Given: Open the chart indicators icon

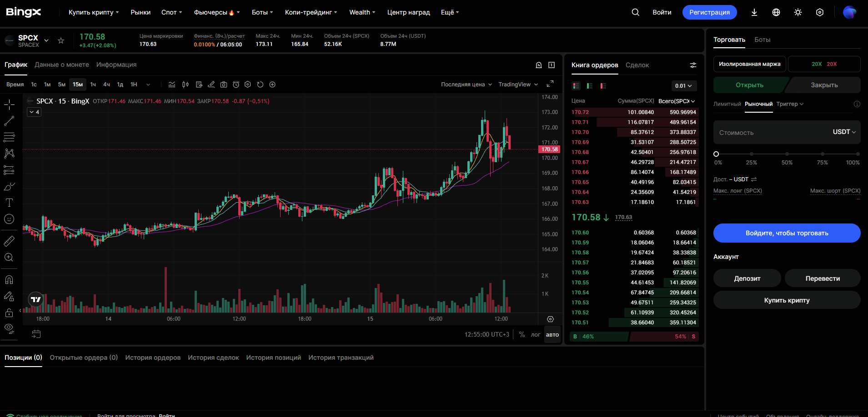Looking at the screenshot, I should pos(172,84).
